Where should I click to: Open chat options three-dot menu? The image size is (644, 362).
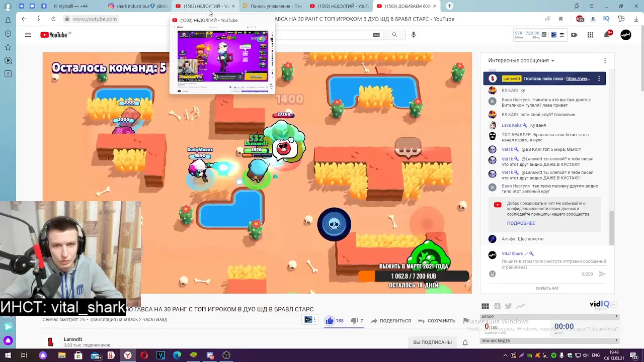pyautogui.click(x=605, y=60)
